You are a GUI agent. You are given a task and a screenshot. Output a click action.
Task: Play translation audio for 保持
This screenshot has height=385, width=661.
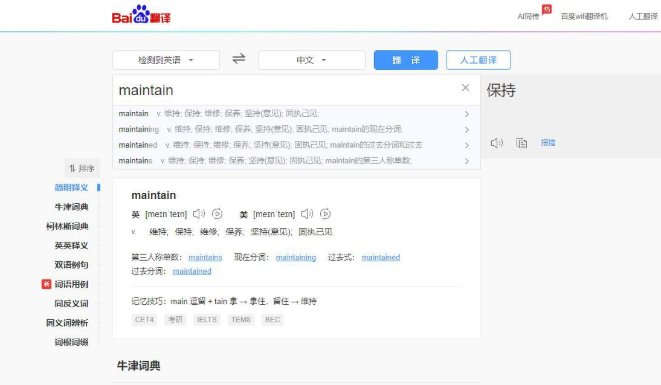[497, 143]
